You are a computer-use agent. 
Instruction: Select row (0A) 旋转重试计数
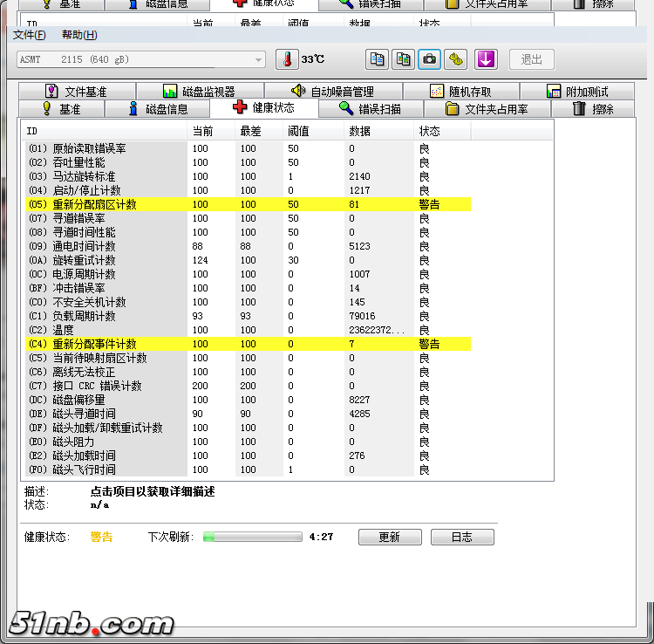tap(248, 260)
